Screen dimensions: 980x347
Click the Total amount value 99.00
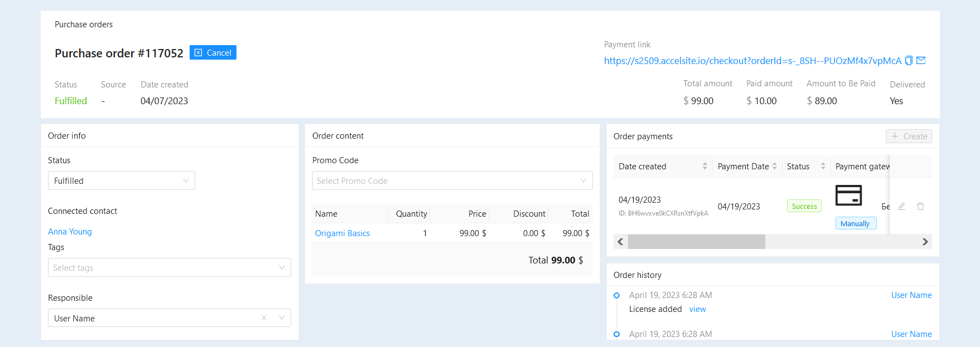[x=702, y=101]
